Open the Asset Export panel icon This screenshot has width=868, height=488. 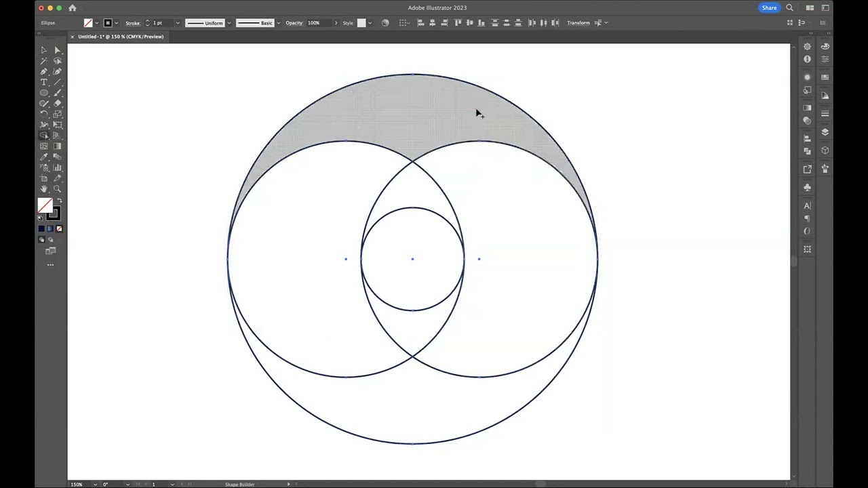point(807,169)
